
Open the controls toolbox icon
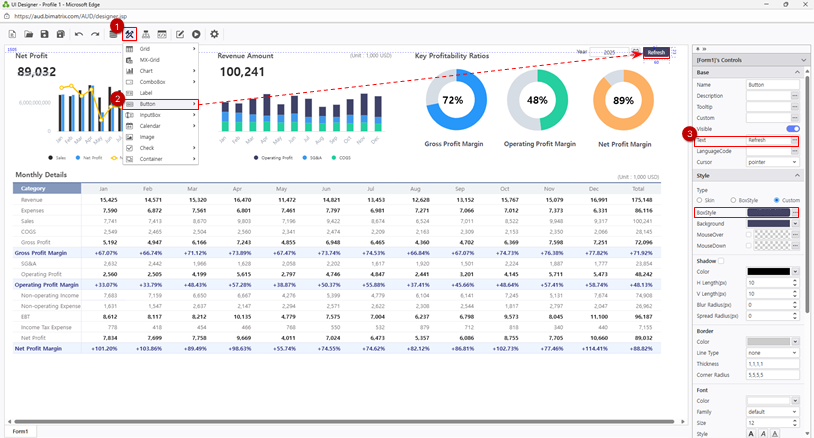[x=130, y=35]
